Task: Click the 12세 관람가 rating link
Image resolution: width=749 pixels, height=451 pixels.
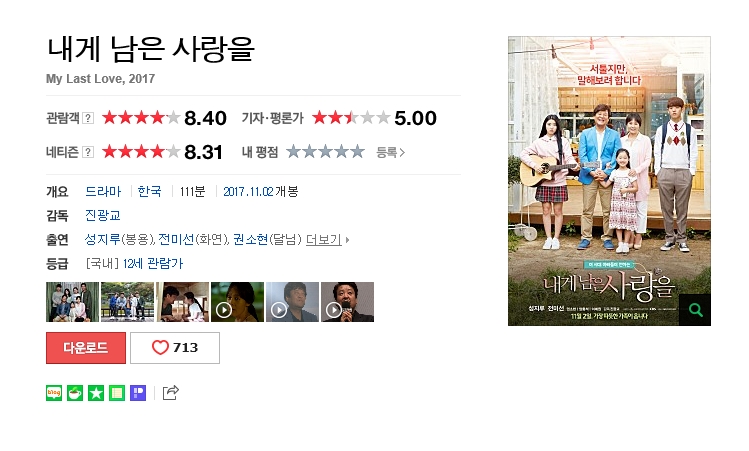Action: (153, 264)
